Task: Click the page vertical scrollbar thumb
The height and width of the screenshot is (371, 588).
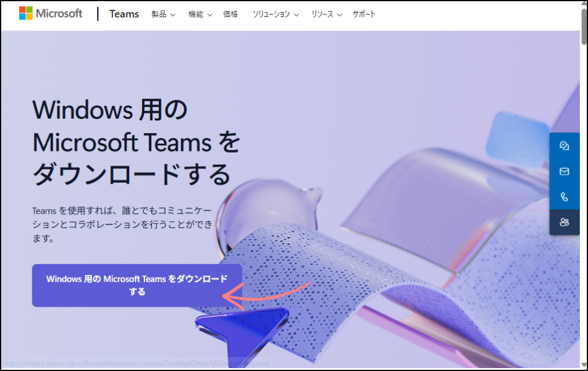Action: tap(584, 26)
